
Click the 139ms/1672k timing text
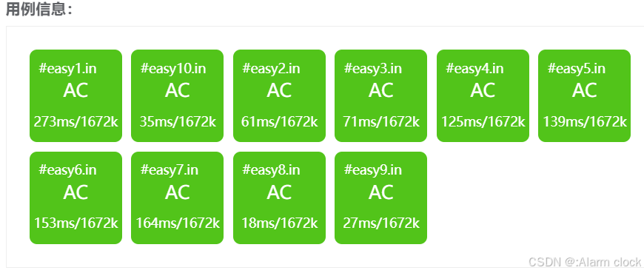585,122
